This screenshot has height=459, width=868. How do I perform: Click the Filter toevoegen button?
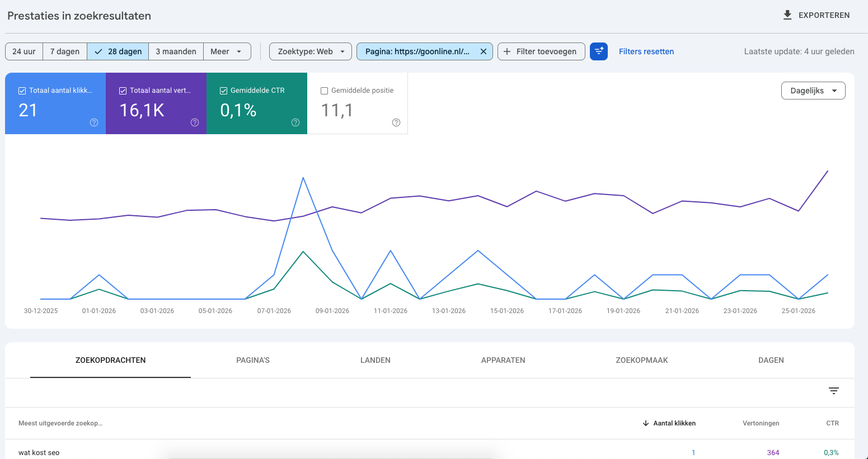[541, 51]
